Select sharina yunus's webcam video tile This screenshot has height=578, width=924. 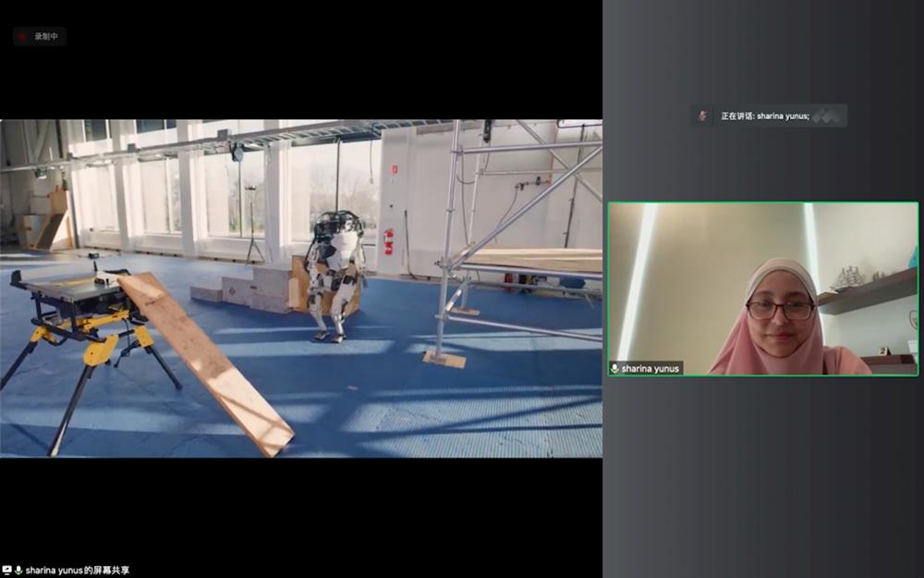(762, 289)
